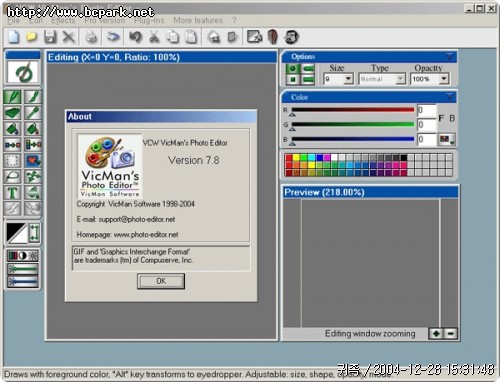Copy using the two-pages icon
The height and width of the screenshot is (382, 500).
(x=173, y=36)
